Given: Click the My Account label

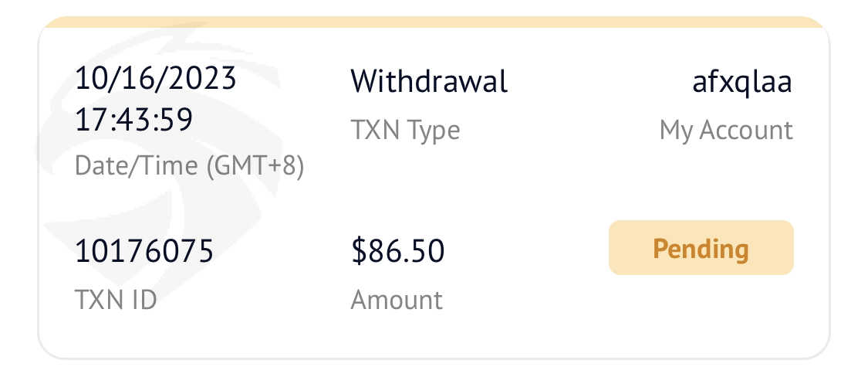Looking at the screenshot, I should pyautogui.click(x=725, y=131).
